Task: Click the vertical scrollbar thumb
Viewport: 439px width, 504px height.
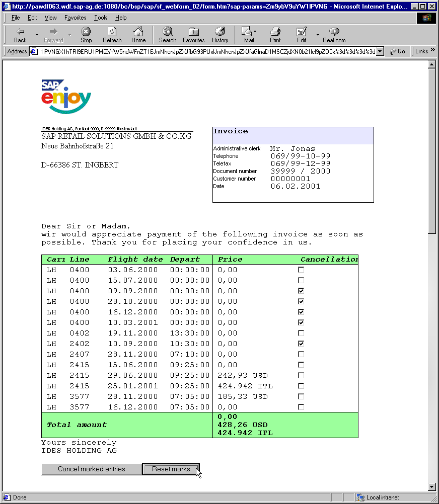Action: click(432, 151)
